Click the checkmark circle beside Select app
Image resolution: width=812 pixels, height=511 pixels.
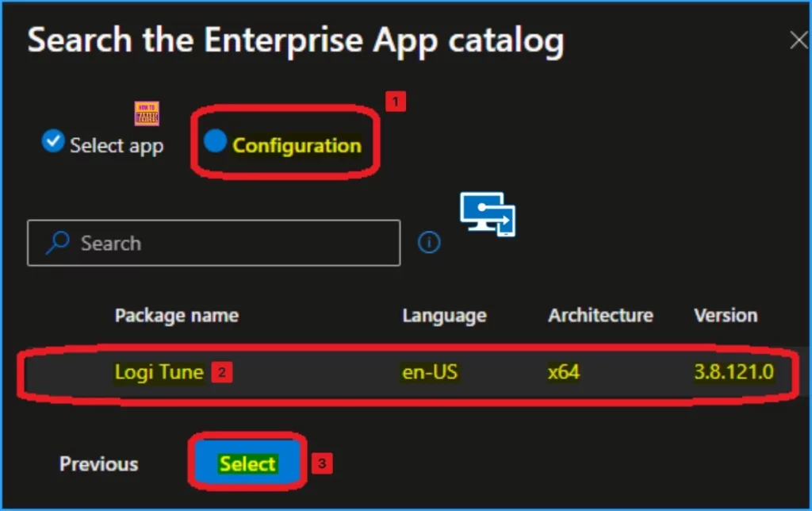coord(53,141)
